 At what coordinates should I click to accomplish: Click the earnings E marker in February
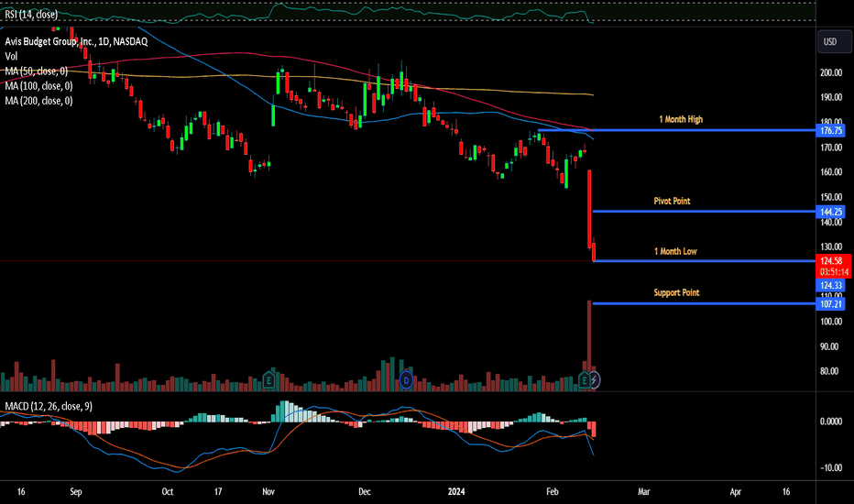pyautogui.click(x=585, y=379)
